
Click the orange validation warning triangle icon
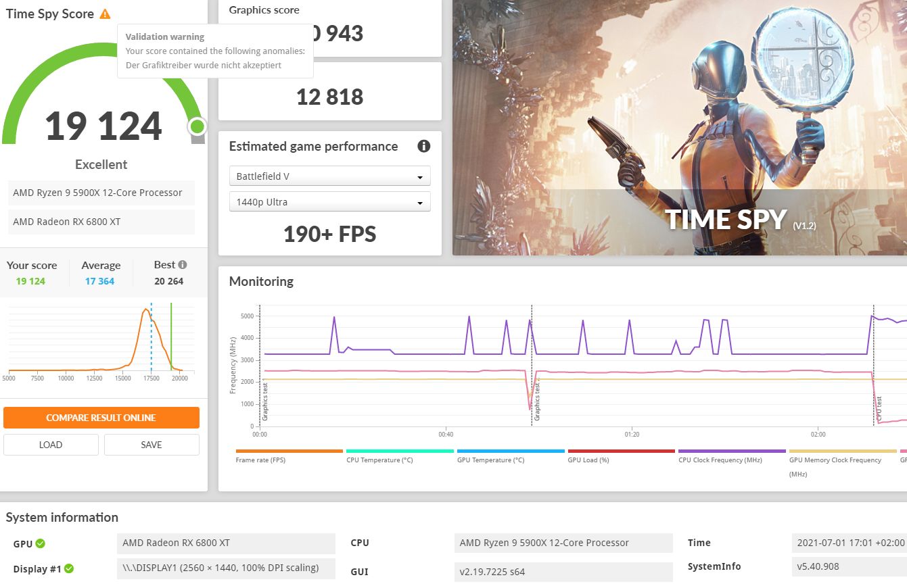pos(105,14)
